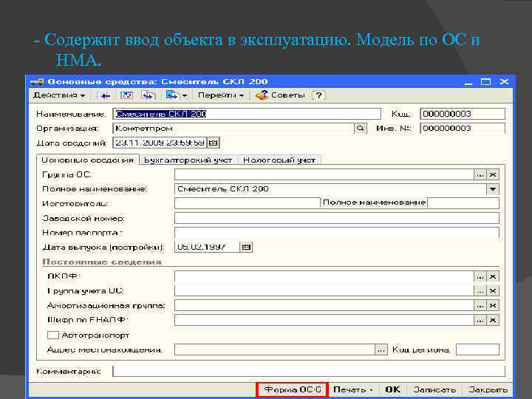
Task: Open selection for Группа ОС field
Action: (x=480, y=174)
